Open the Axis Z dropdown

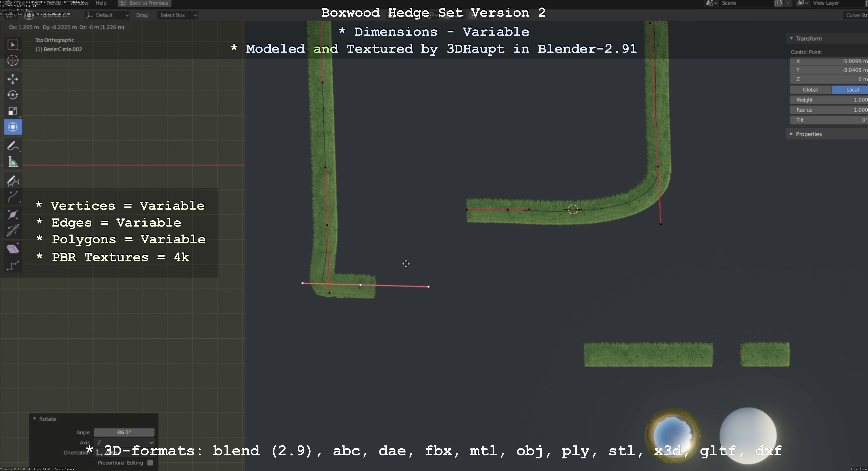click(x=124, y=442)
